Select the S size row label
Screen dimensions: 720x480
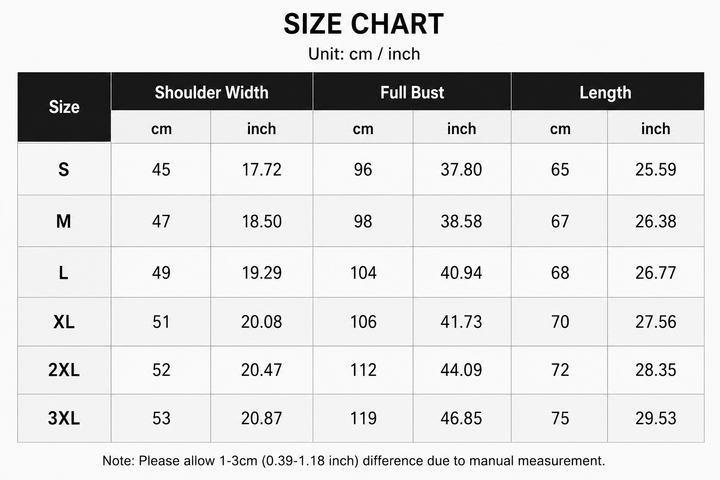[x=64, y=169]
